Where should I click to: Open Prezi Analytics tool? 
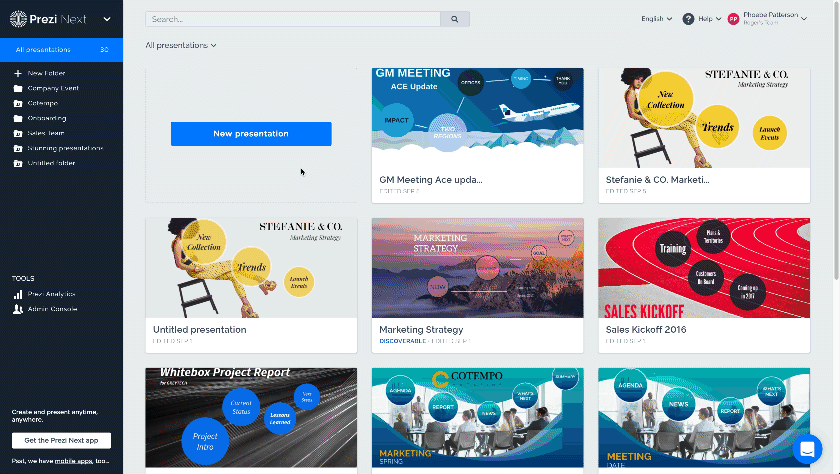51,294
